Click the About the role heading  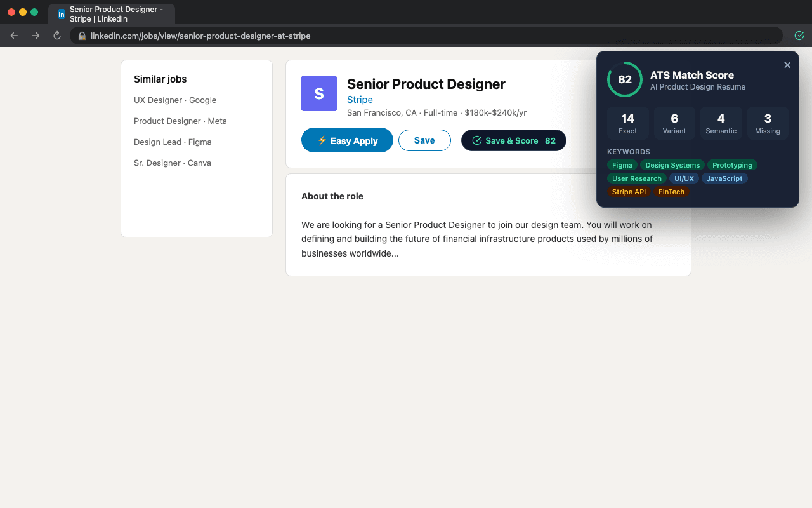point(332,196)
